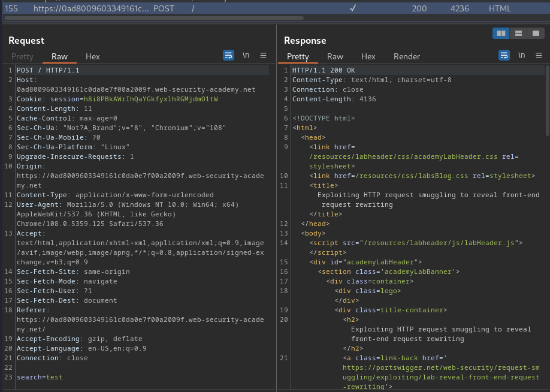
Task: Click 'HTTP/1.1 200 OK' response line
Action: [x=324, y=70]
